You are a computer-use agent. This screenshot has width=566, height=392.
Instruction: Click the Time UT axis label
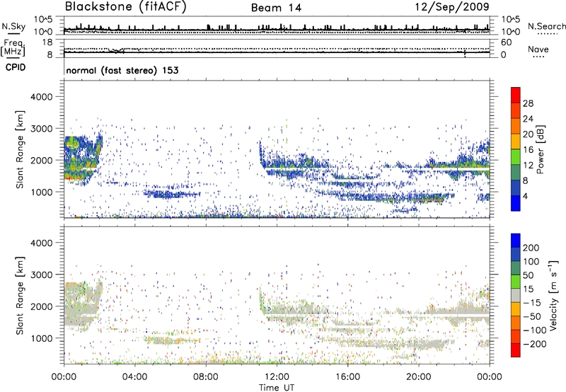[277, 388]
